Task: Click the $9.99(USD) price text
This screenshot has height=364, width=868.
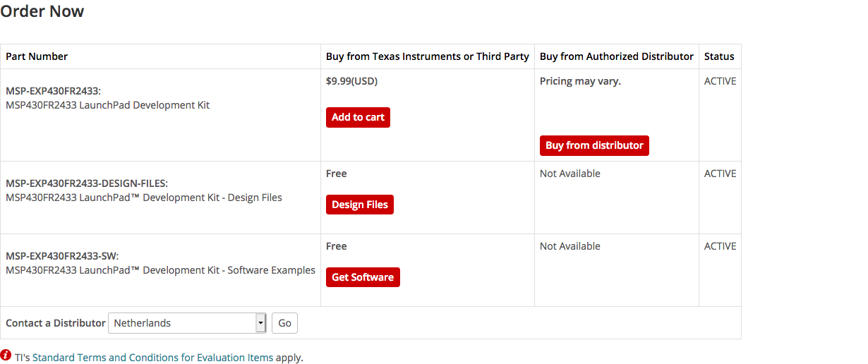Action: click(351, 81)
